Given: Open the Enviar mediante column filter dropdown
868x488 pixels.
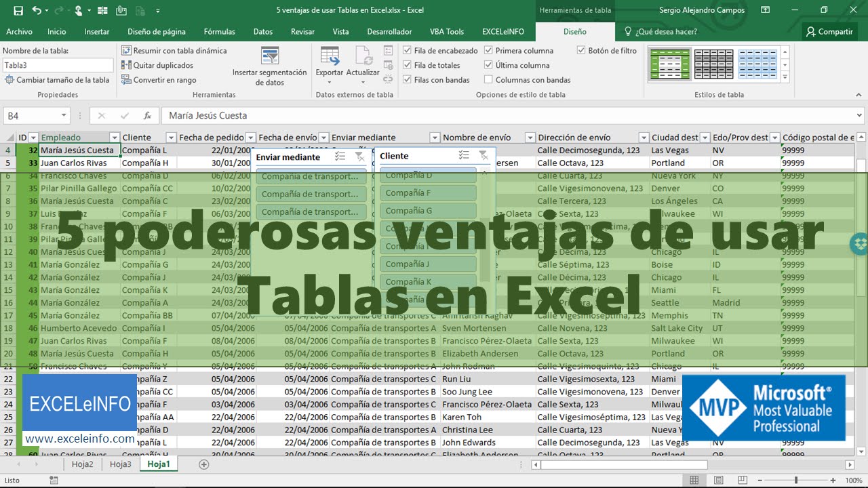Looking at the screenshot, I should click(435, 138).
